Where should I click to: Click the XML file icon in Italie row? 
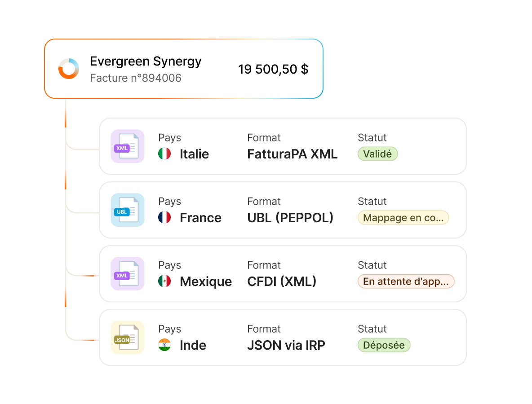coord(128,146)
